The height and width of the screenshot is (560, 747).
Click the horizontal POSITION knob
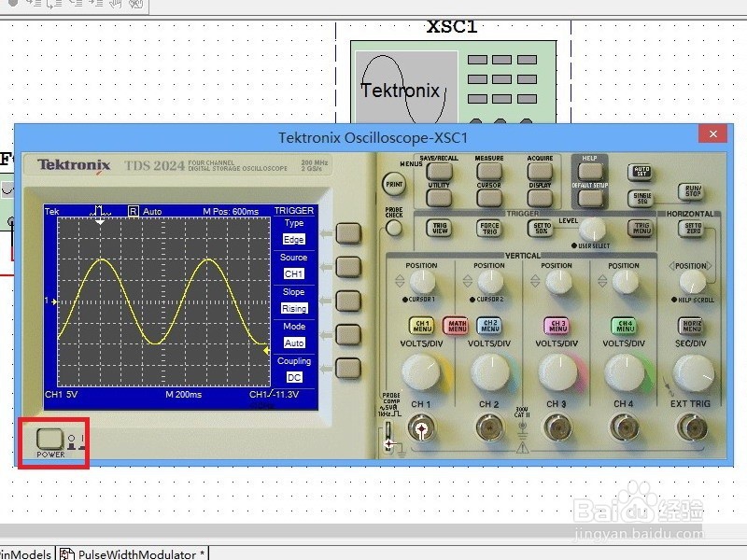(x=692, y=283)
